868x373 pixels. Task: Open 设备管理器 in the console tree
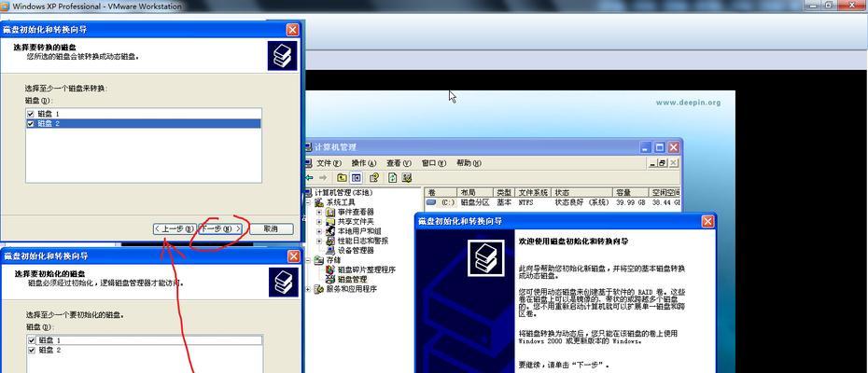click(x=356, y=250)
